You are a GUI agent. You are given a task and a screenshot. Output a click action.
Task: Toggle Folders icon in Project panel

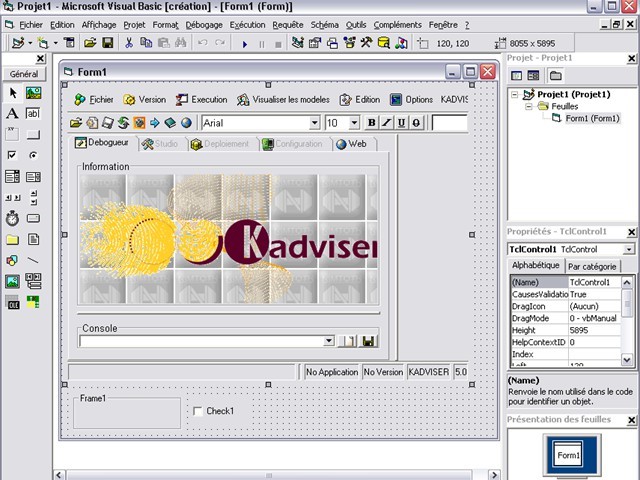(556, 75)
